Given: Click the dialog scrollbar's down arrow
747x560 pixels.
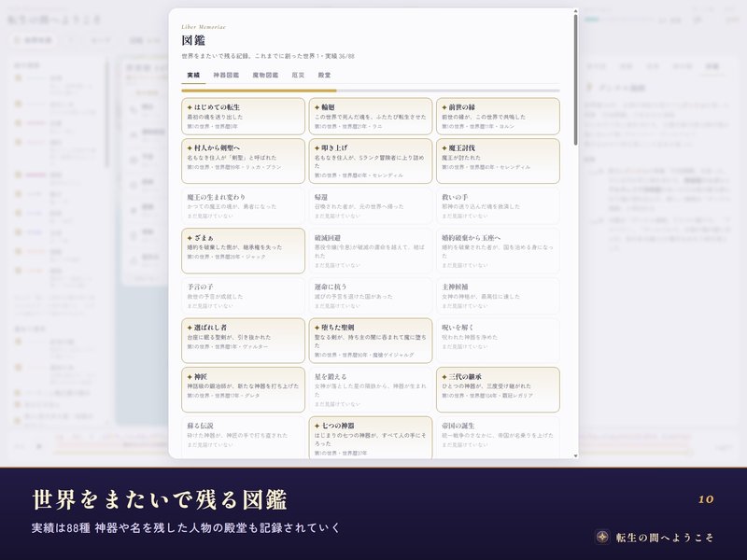Looking at the screenshot, I should [575, 455].
